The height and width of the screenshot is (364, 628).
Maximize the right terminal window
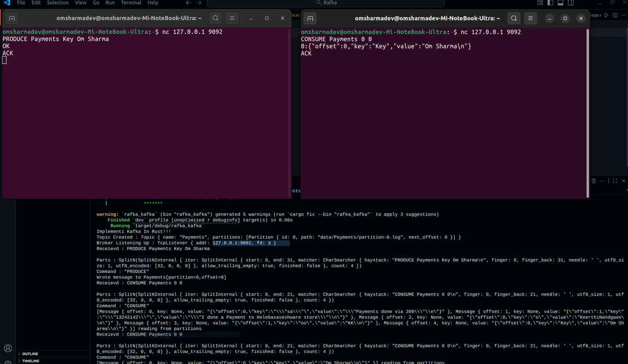point(565,18)
